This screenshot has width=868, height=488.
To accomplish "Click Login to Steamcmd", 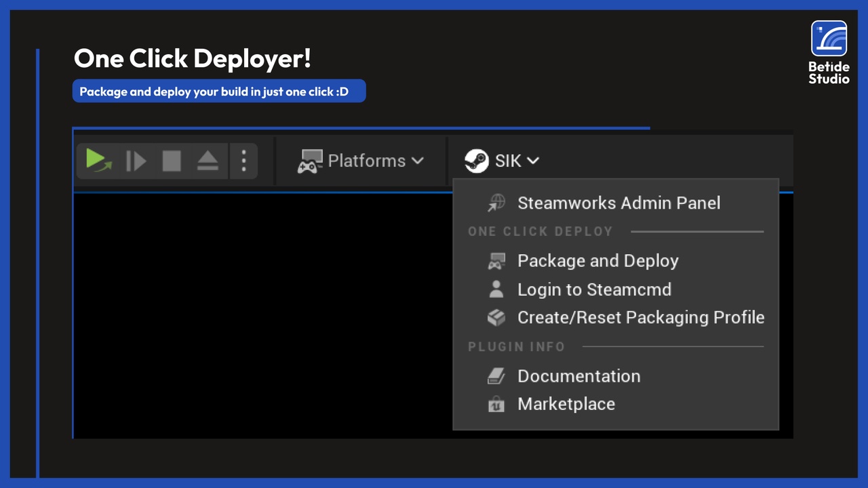I will point(594,289).
